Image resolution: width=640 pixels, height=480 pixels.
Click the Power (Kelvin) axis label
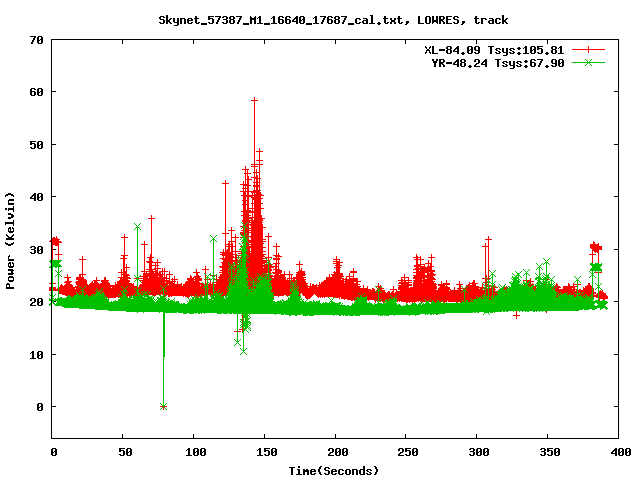pos(10,241)
